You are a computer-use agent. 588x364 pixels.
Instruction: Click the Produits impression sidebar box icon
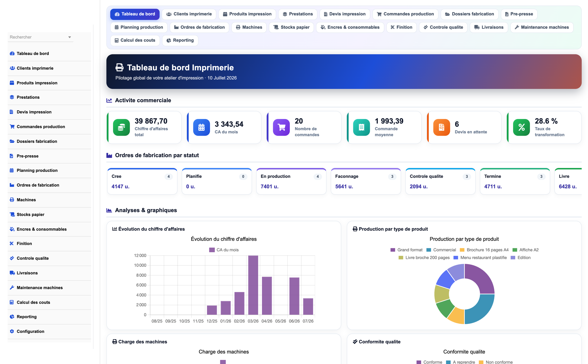12,83
